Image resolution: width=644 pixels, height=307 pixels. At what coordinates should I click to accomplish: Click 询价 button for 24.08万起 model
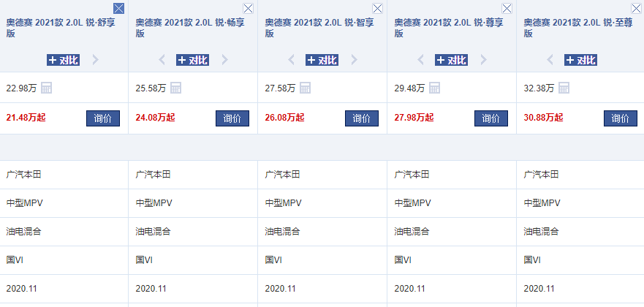(x=232, y=118)
